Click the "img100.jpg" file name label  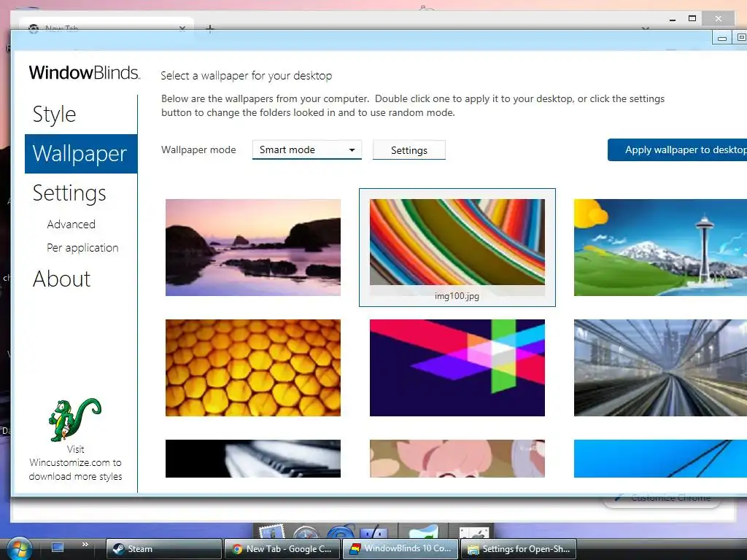point(457,296)
